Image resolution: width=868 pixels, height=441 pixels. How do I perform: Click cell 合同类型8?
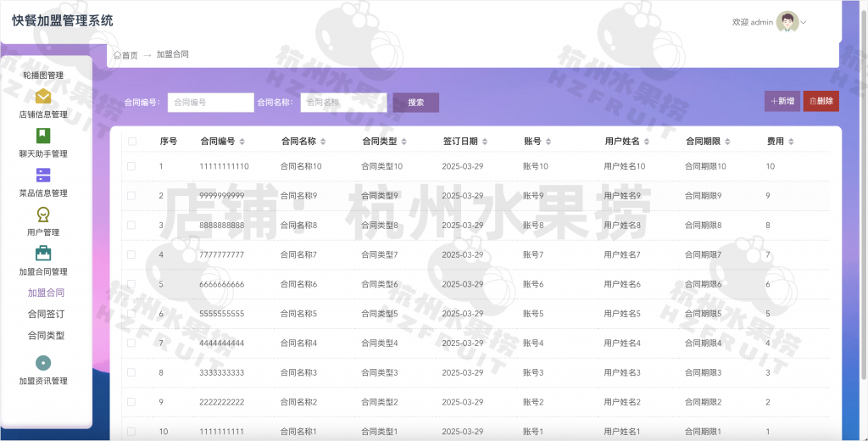[x=380, y=225]
